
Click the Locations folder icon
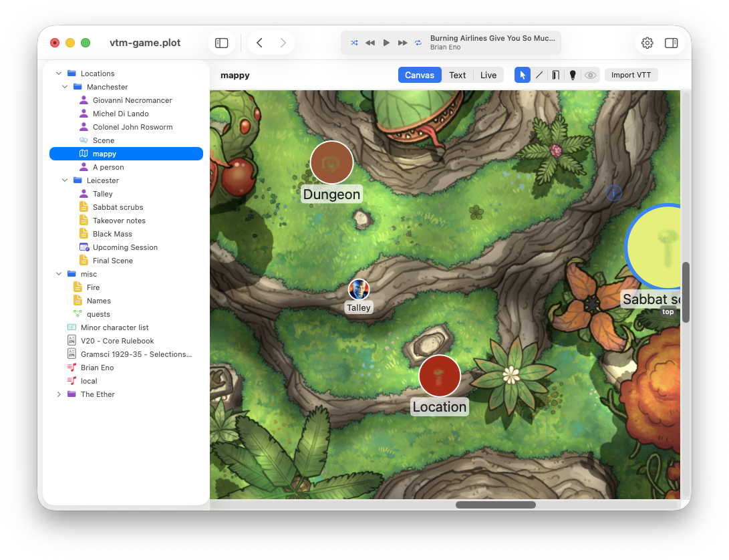tap(71, 73)
